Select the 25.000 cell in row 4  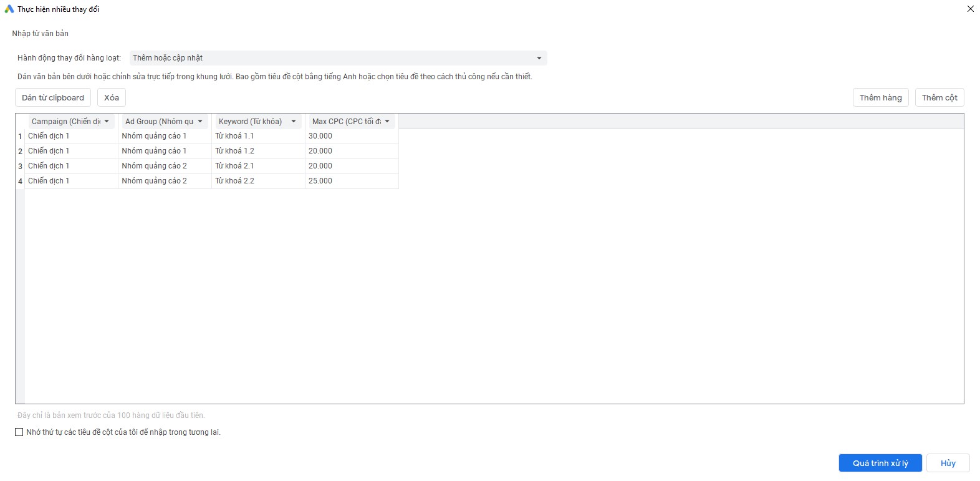[x=320, y=181]
